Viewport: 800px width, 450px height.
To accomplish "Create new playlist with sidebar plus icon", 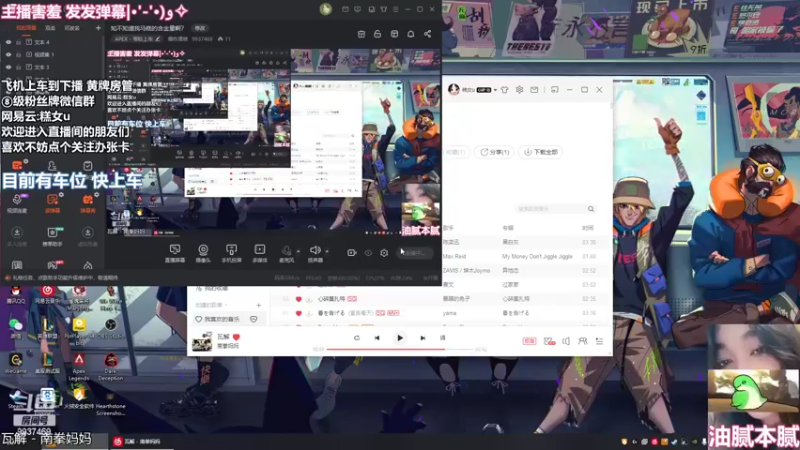I will (259, 305).
